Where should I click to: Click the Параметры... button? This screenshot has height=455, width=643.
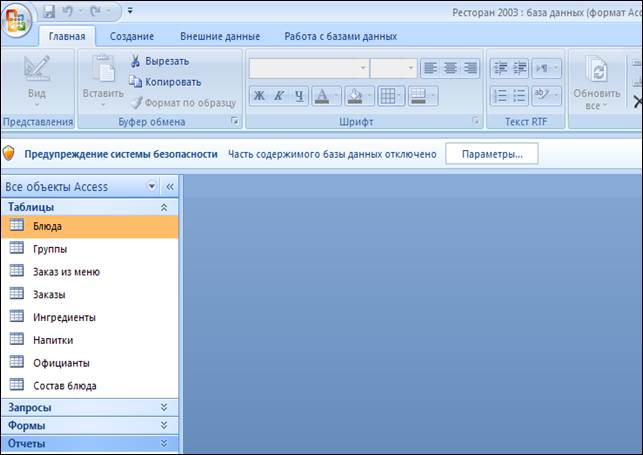tap(491, 154)
